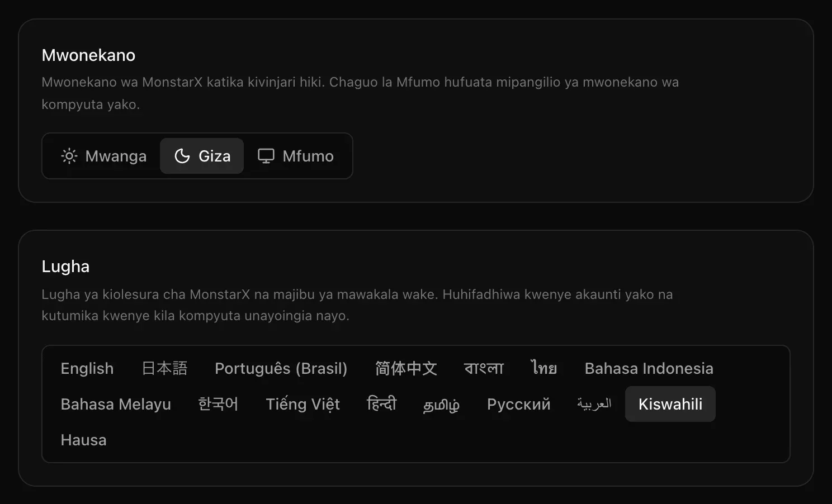832x504 pixels.
Task: Switch language to Русский
Action: (x=519, y=404)
